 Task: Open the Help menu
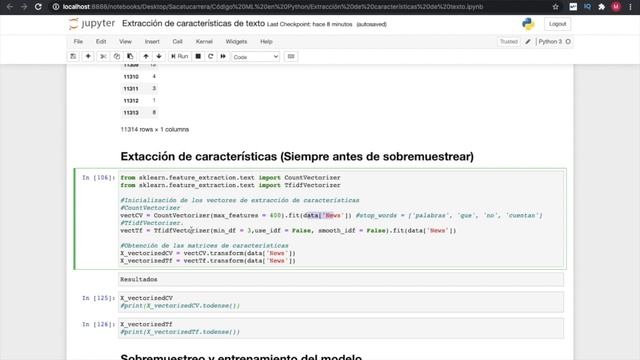pos(266,42)
